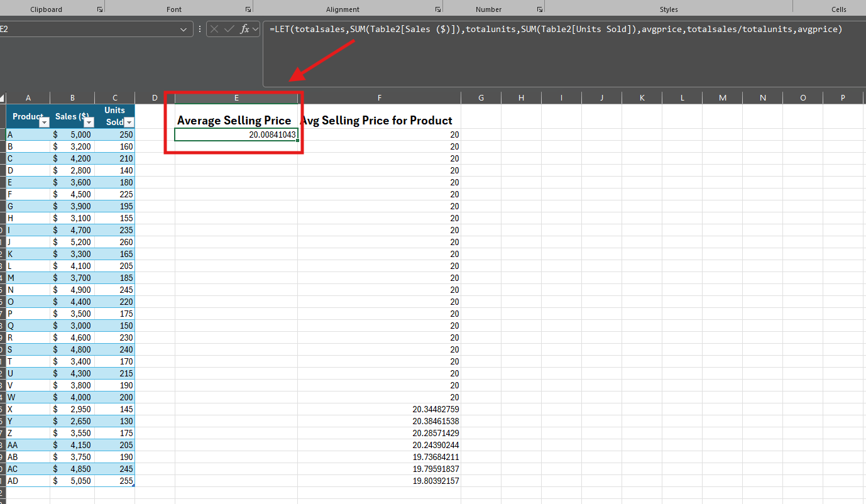Open the Product column filter dropdown
Image resolution: width=866 pixels, height=504 pixels.
tap(44, 123)
